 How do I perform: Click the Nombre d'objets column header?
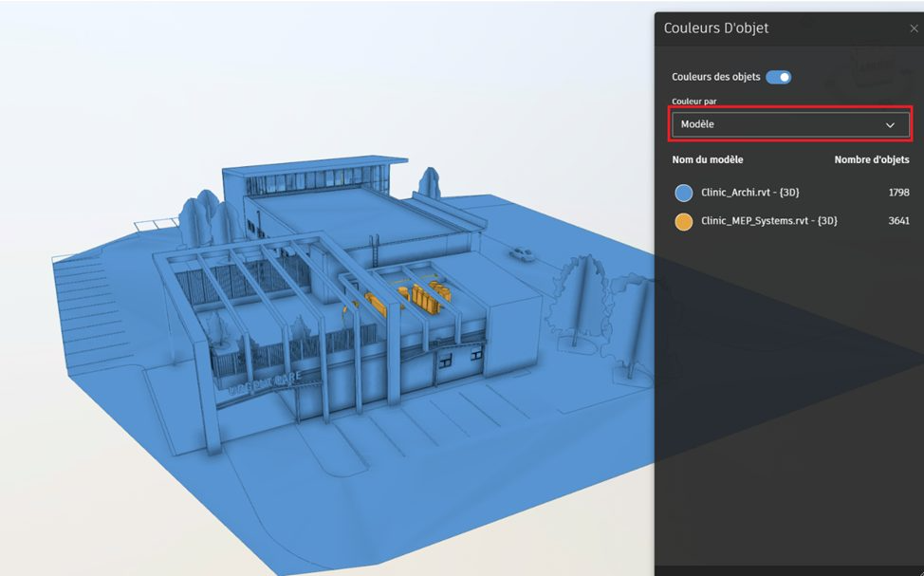tap(871, 159)
